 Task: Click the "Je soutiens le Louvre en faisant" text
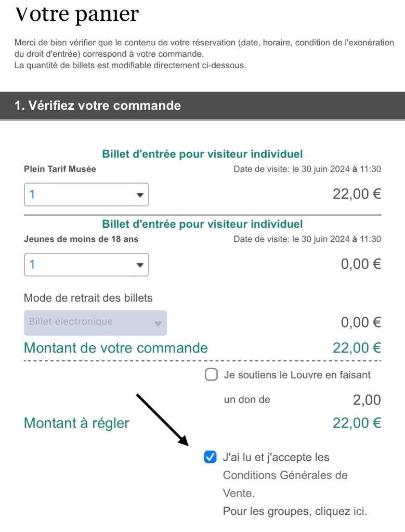[x=297, y=374]
